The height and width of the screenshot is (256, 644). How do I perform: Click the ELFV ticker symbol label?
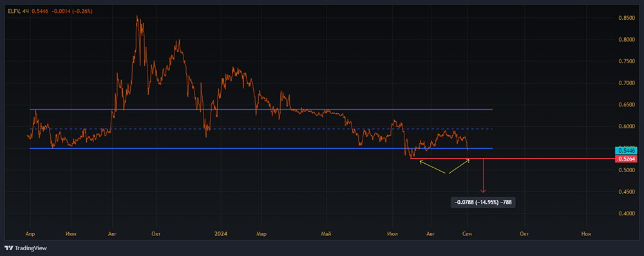(x=14, y=11)
